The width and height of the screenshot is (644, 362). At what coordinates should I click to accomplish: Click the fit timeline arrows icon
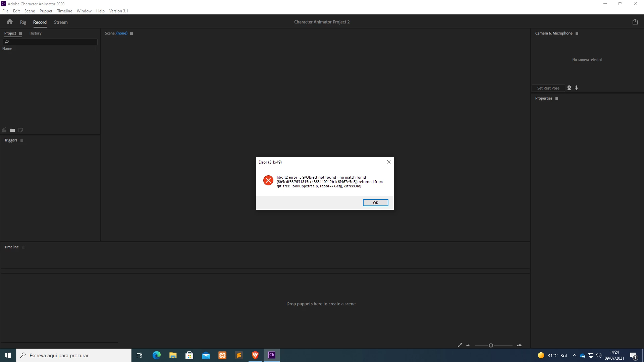460,345
